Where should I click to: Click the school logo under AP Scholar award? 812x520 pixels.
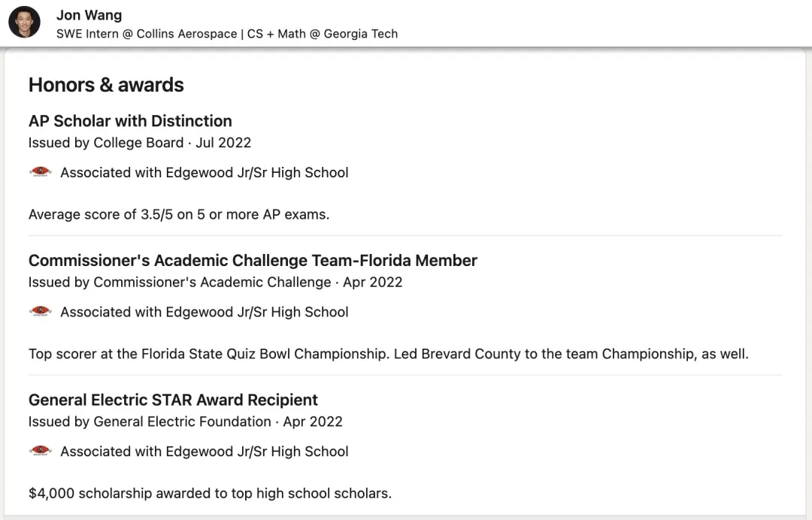pos(41,172)
